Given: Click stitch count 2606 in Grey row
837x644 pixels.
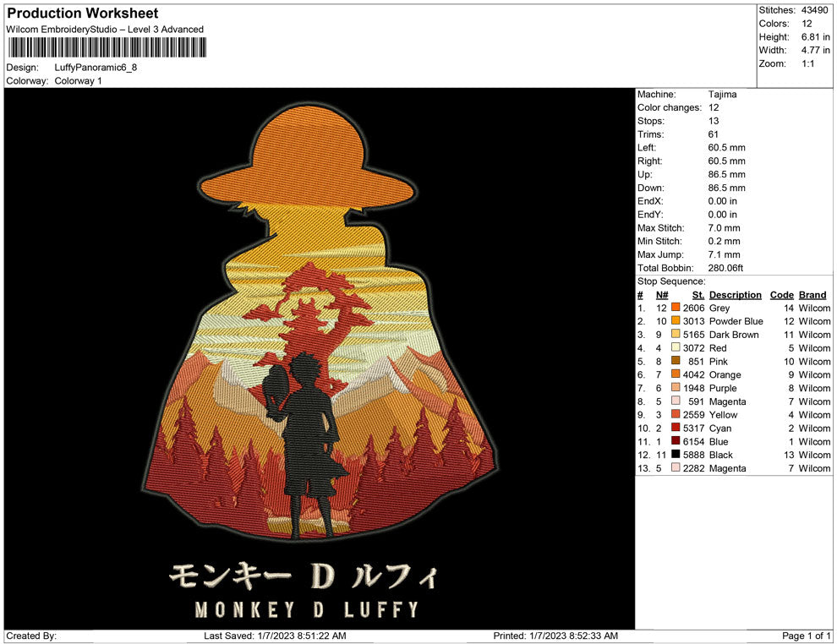Looking at the screenshot, I should coord(693,308).
